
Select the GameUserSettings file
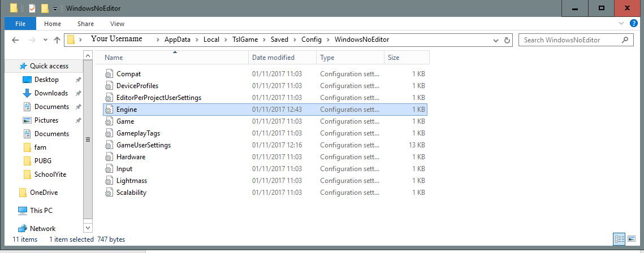pos(265,145)
